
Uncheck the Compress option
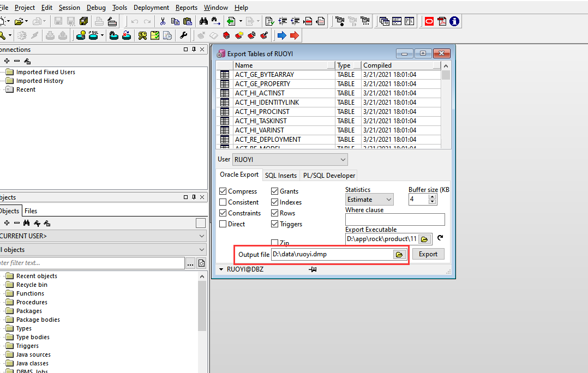(222, 191)
